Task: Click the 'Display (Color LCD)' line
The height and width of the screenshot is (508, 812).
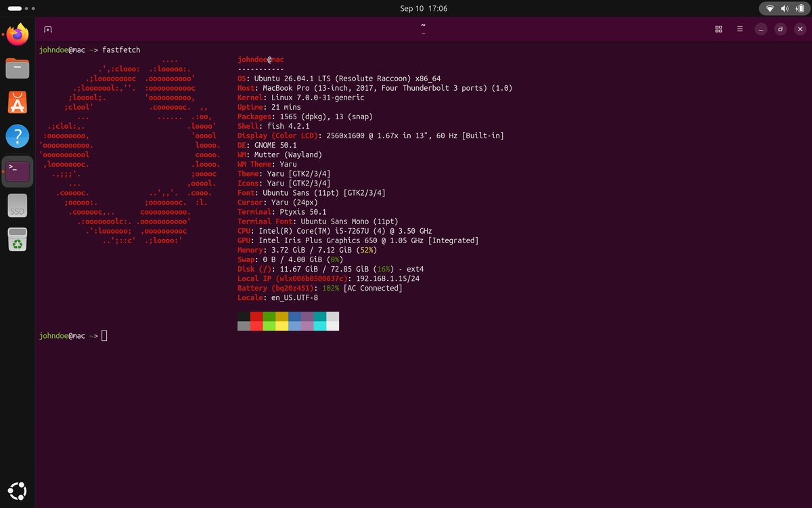Action: point(371,135)
